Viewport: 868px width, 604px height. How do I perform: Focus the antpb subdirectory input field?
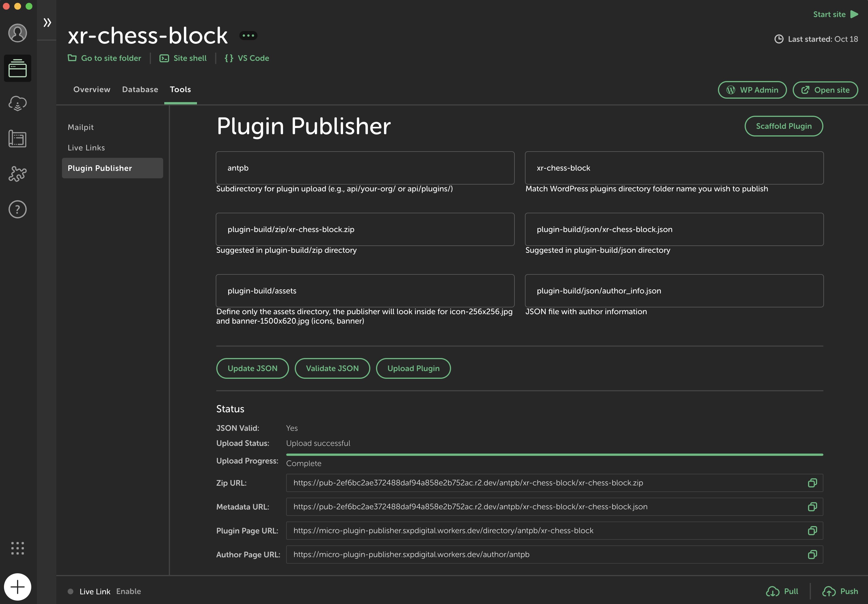tap(365, 168)
